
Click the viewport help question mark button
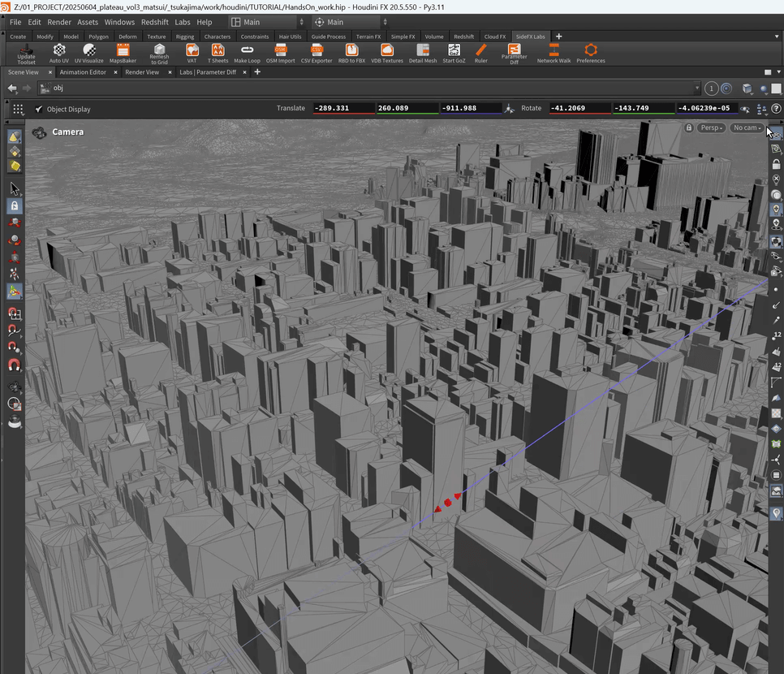tap(776, 109)
